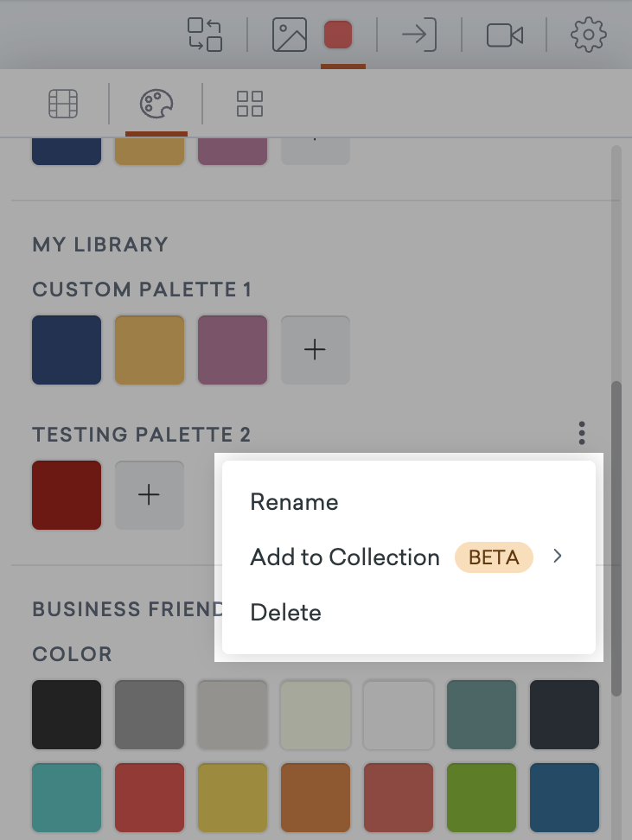Open the four-squares grid tab
632x840 pixels.
coord(250,104)
